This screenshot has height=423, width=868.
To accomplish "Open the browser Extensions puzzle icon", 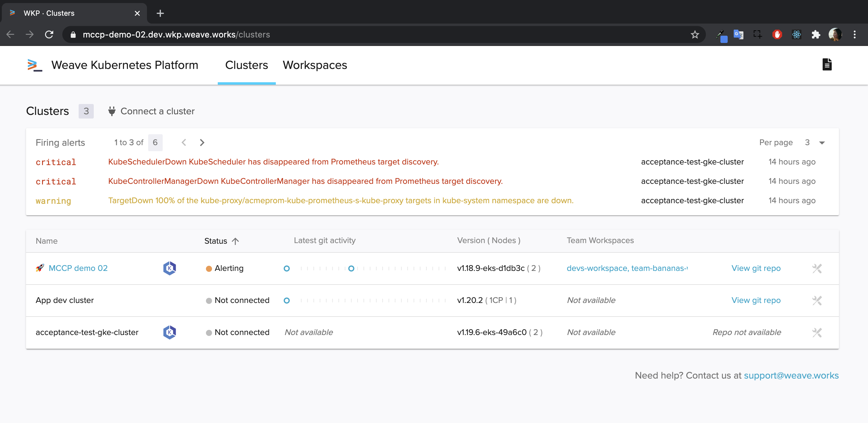I will coord(815,34).
